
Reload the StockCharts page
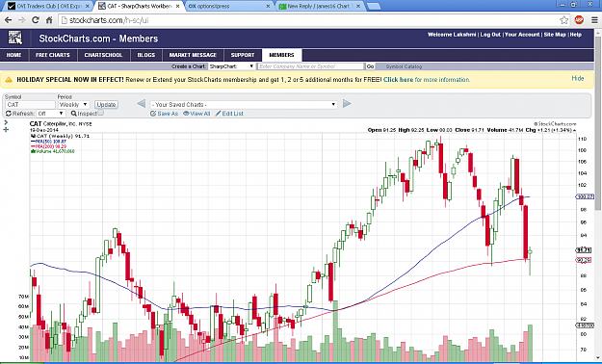pos(36,20)
